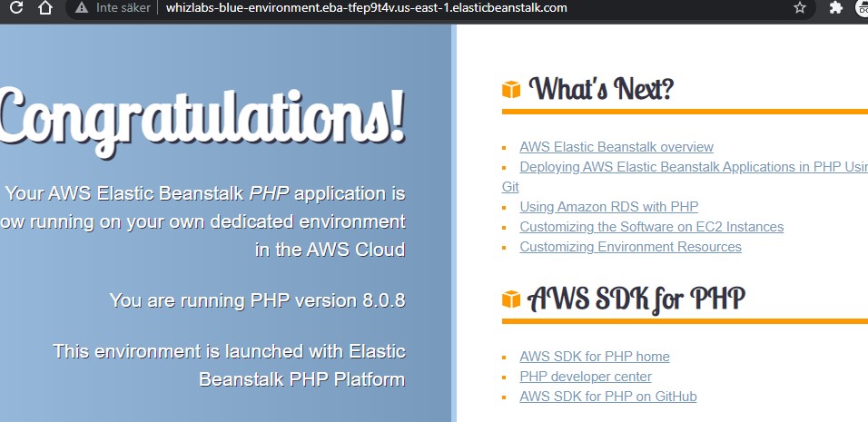Open Customizing the Software on EC2 Instances
The width and height of the screenshot is (868, 422).
652,227
